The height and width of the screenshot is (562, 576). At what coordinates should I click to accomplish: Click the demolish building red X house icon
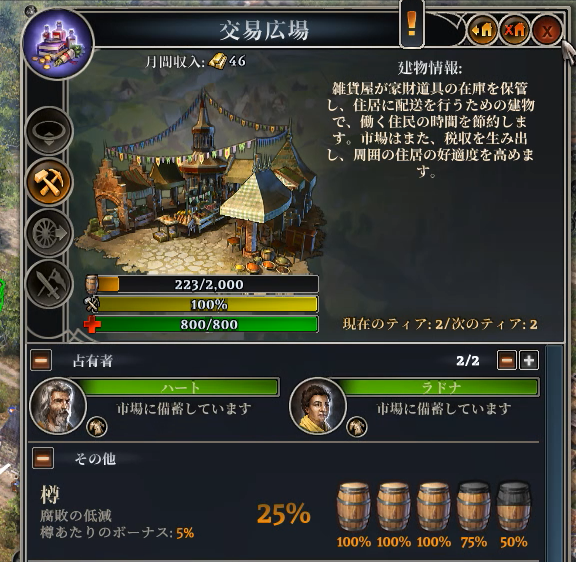[x=514, y=30]
